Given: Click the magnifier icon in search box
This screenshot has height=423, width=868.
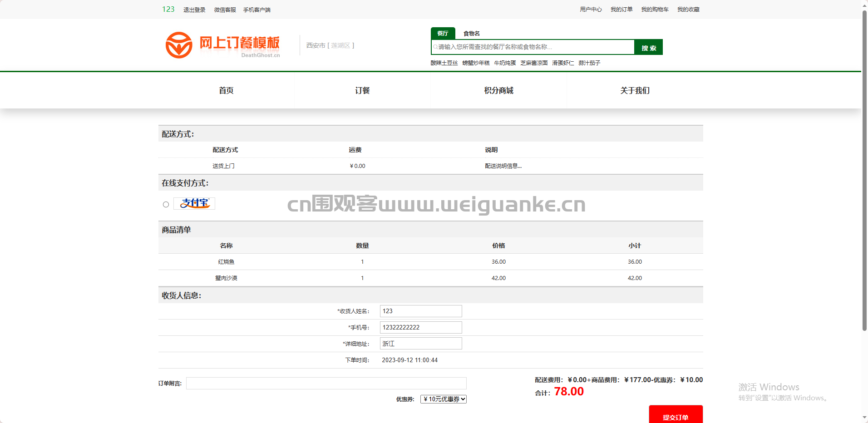Looking at the screenshot, I should pyautogui.click(x=435, y=47).
